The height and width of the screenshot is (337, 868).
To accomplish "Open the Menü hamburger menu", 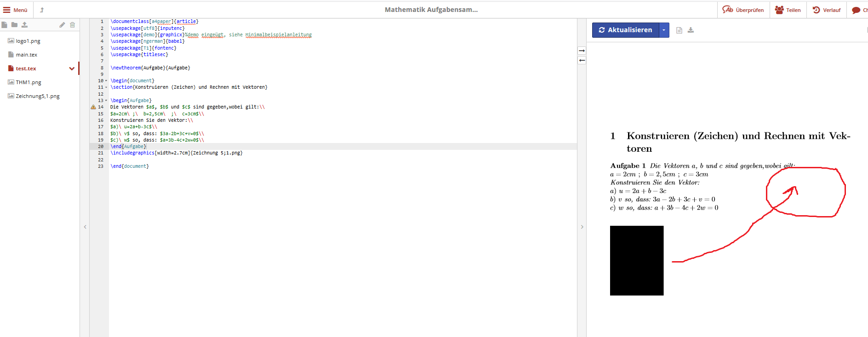I will pyautogui.click(x=15, y=10).
